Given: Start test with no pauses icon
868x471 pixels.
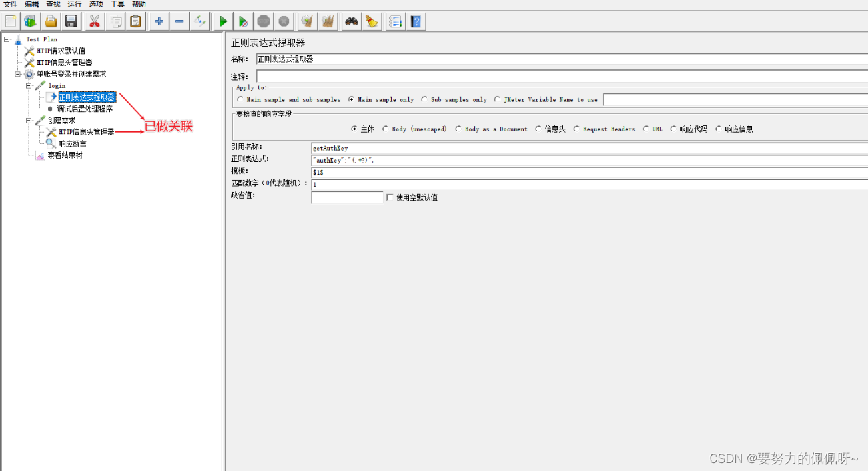Looking at the screenshot, I should tap(244, 21).
